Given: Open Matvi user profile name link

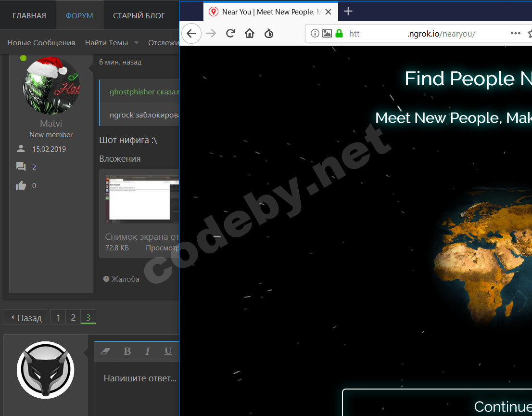Looking at the screenshot, I should click(x=51, y=123).
